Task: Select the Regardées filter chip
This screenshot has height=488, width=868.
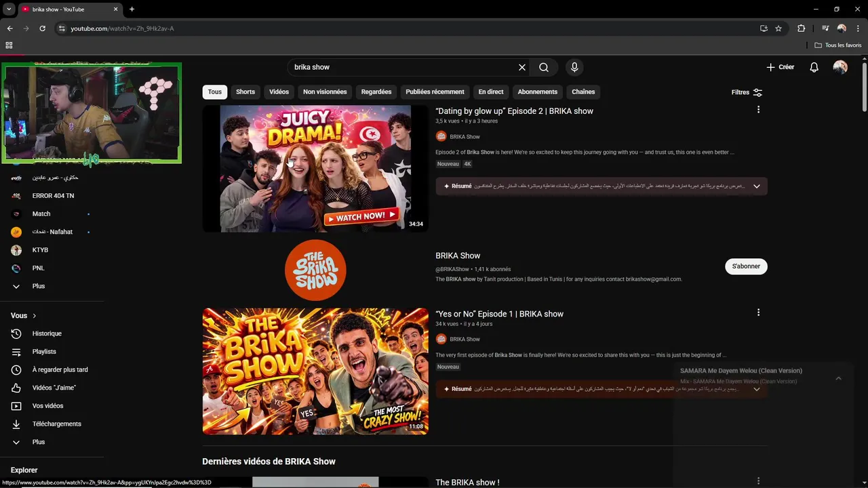Action: point(376,92)
